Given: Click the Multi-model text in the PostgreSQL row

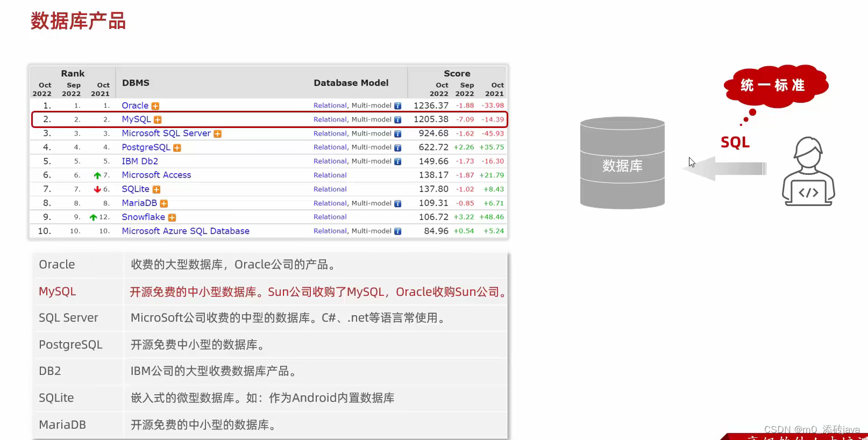Looking at the screenshot, I should 372,147.
